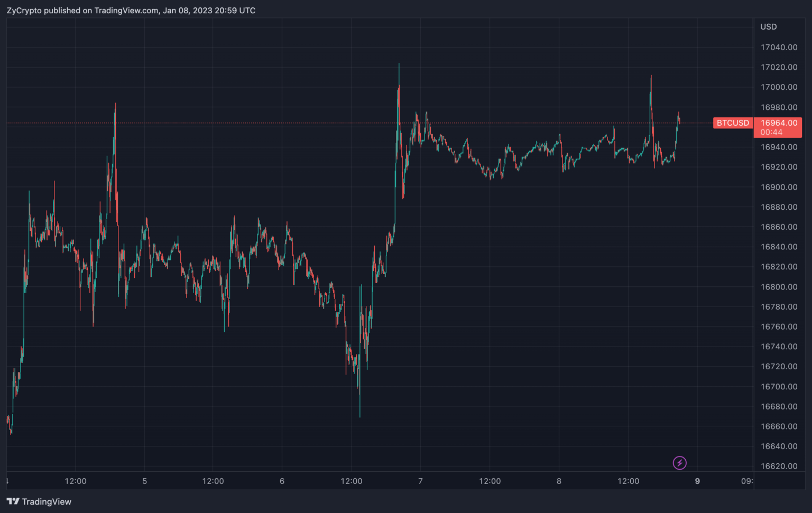Screen dimensions: 812x513
Task: Click the 12:00 label between dates 6 and 7
Action: coord(352,481)
